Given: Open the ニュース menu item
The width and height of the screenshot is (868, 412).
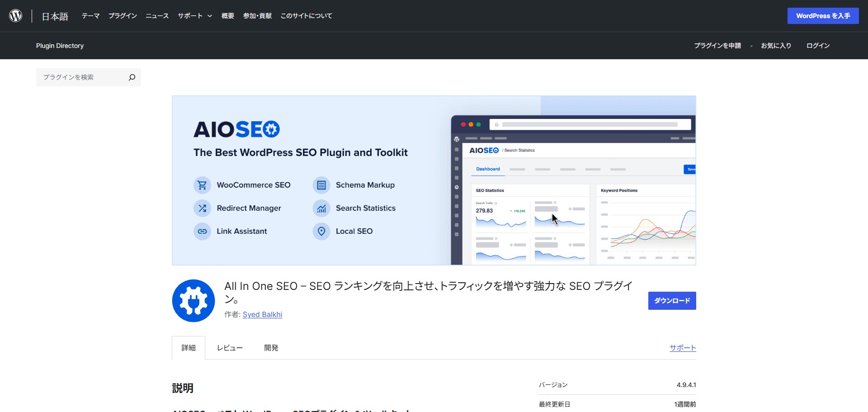Looking at the screenshot, I should [x=157, y=16].
